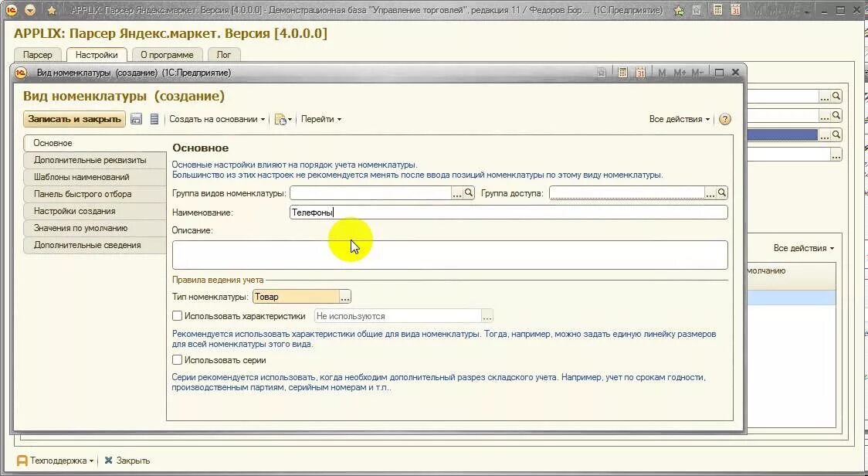Screen dimensions: 868x476
Task: Enable the Использовать серии checkbox
Action: coord(177,359)
